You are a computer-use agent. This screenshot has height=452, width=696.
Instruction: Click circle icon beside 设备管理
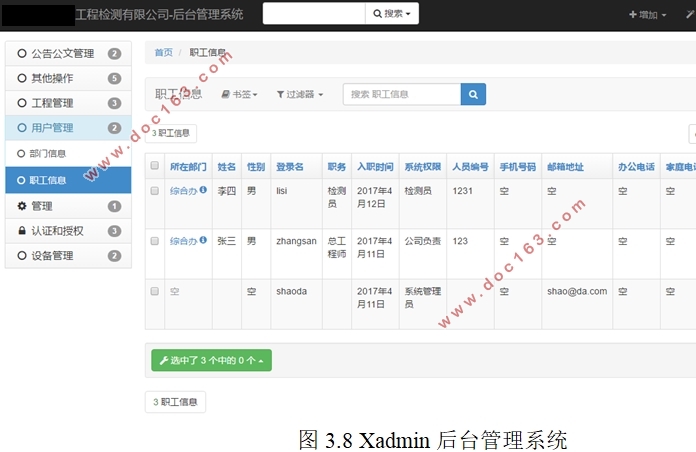[22, 255]
